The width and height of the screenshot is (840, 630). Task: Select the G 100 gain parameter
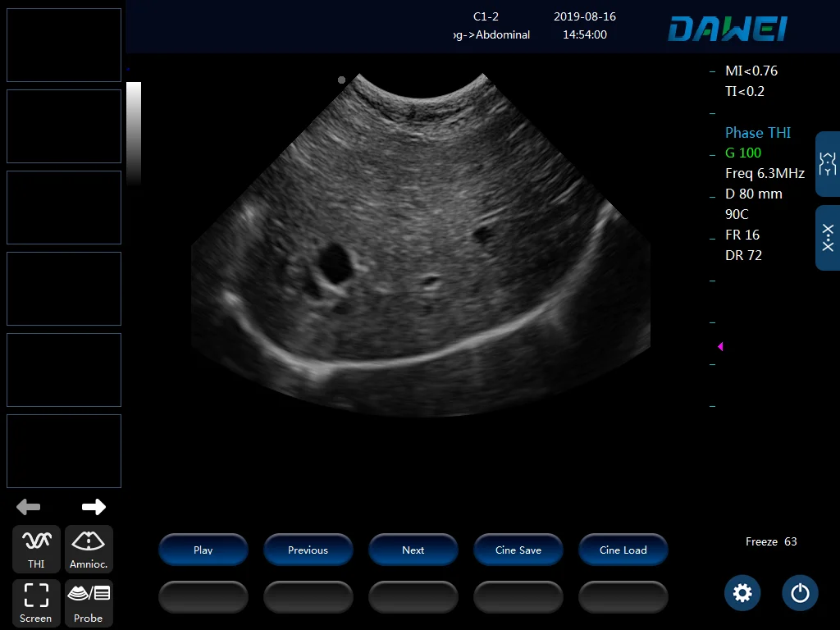(743, 153)
